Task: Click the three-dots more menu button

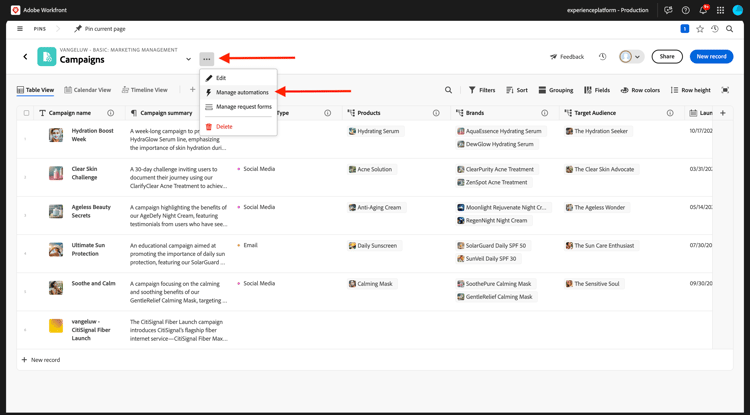Action: coord(207,59)
